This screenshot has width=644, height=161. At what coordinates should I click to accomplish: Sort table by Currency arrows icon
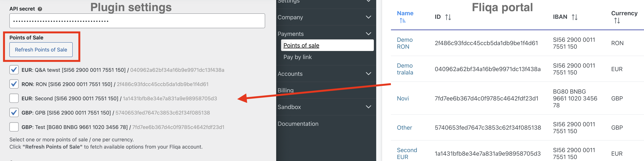tap(617, 20)
